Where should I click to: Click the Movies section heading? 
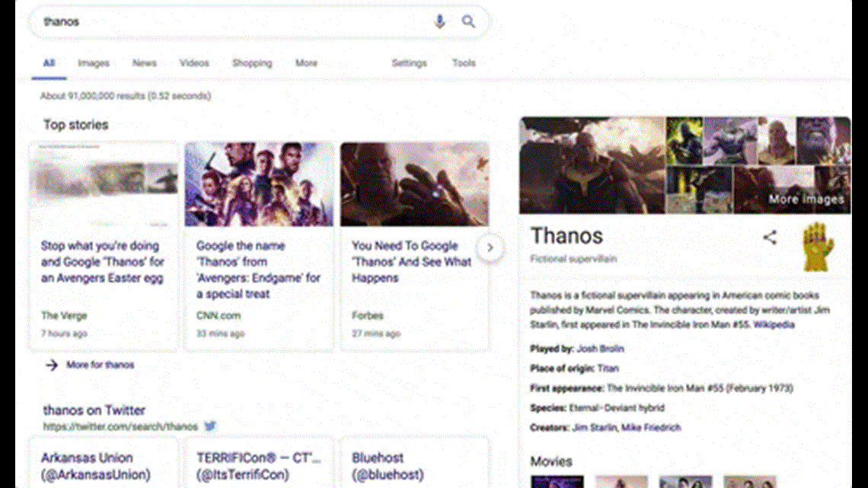[x=550, y=461]
